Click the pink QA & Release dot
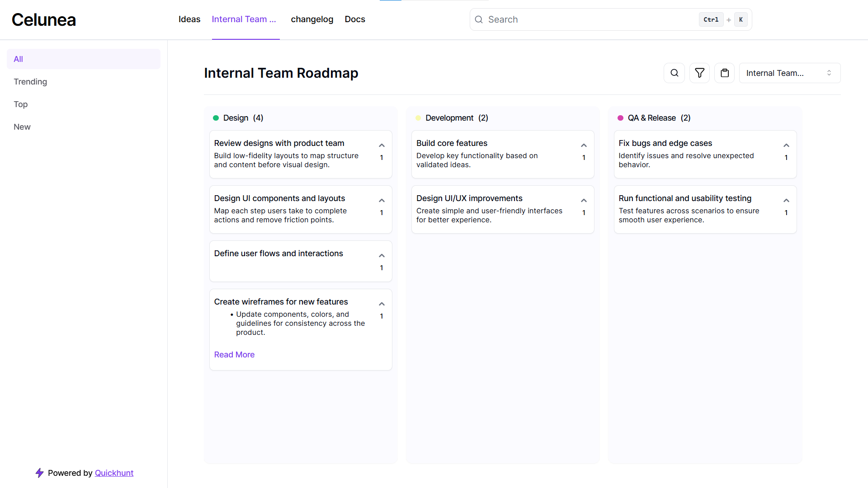868x488 pixels. coord(620,118)
